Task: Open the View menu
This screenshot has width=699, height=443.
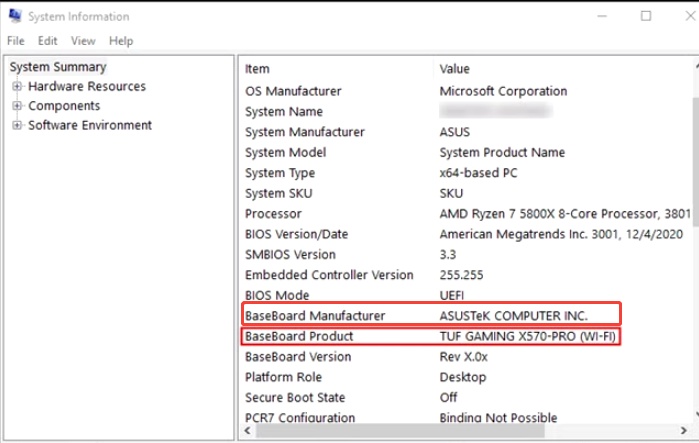Action: (83, 41)
